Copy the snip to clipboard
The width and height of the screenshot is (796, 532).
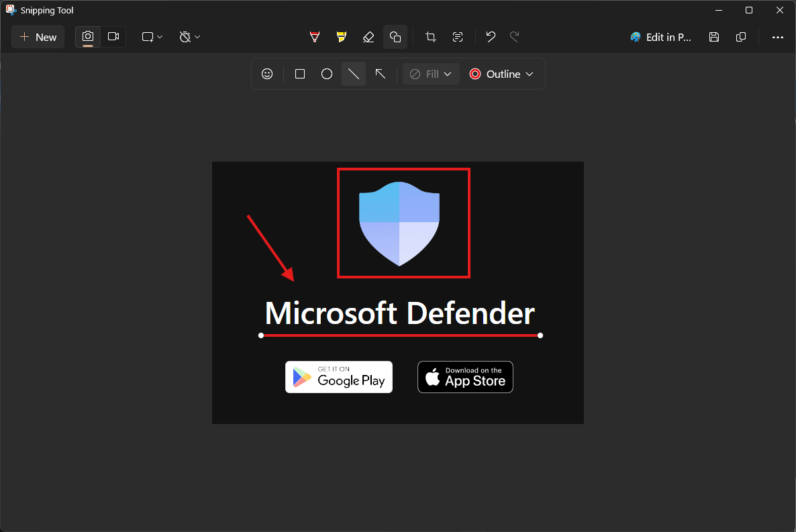[x=741, y=36]
